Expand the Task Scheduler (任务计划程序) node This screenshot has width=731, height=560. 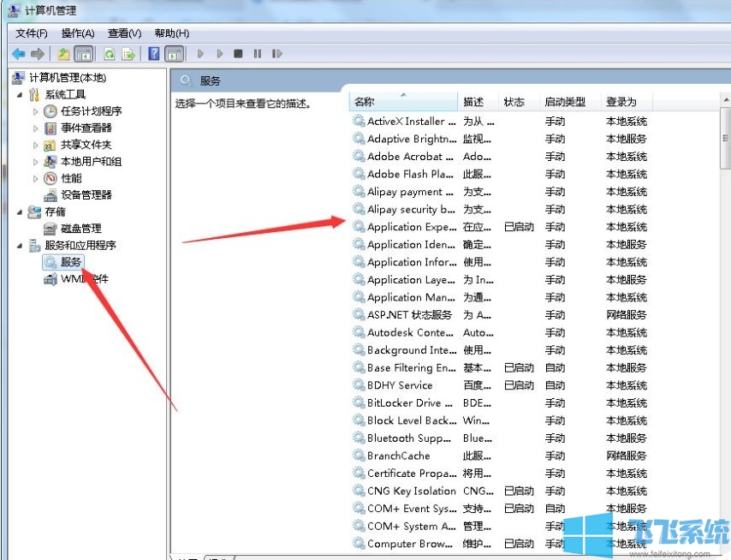tap(36, 110)
